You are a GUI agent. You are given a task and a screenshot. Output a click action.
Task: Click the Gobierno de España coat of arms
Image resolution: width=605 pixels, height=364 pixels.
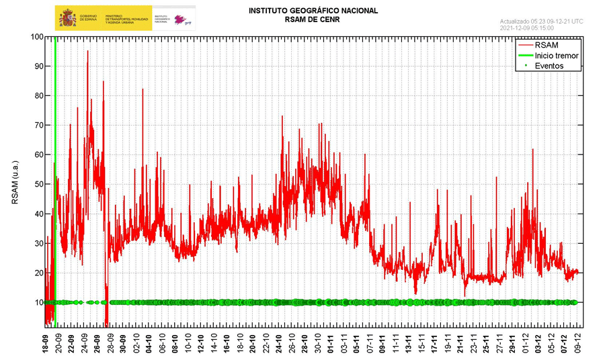tap(67, 18)
